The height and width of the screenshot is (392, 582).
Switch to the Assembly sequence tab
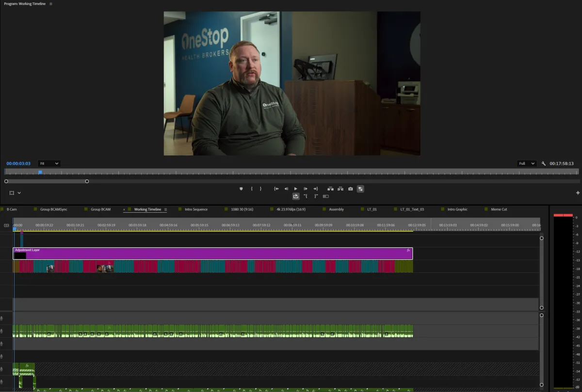tap(336, 209)
